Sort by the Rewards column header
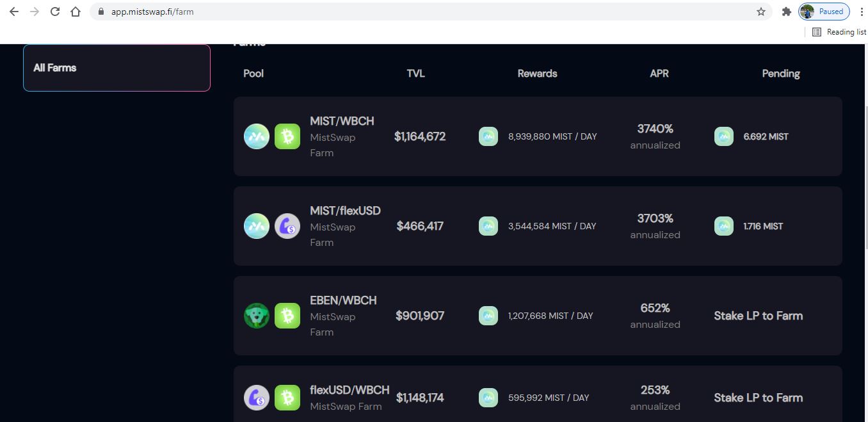868x422 pixels. pyautogui.click(x=537, y=73)
